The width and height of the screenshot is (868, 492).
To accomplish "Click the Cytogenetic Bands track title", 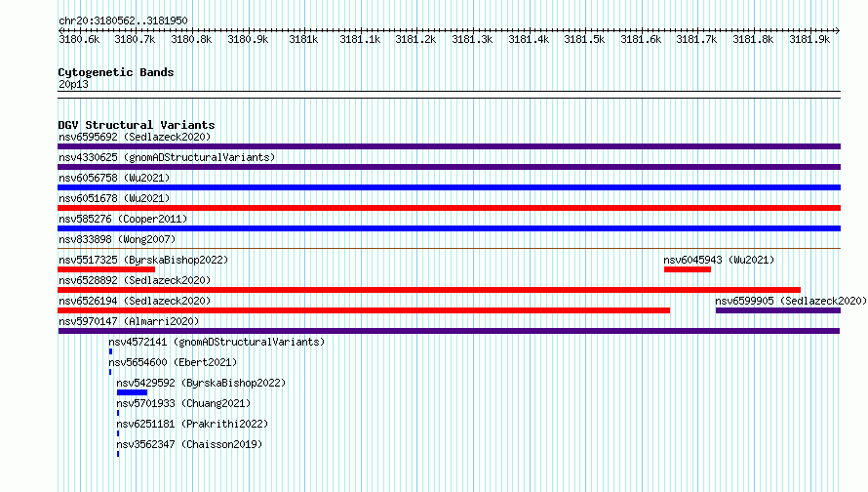I will 116,72.
